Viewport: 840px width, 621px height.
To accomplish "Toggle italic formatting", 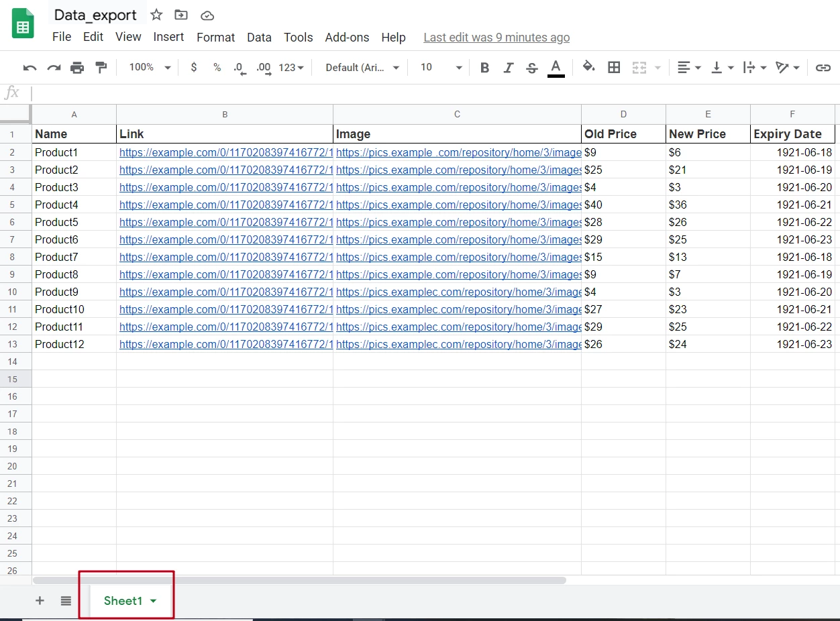I will coord(509,68).
